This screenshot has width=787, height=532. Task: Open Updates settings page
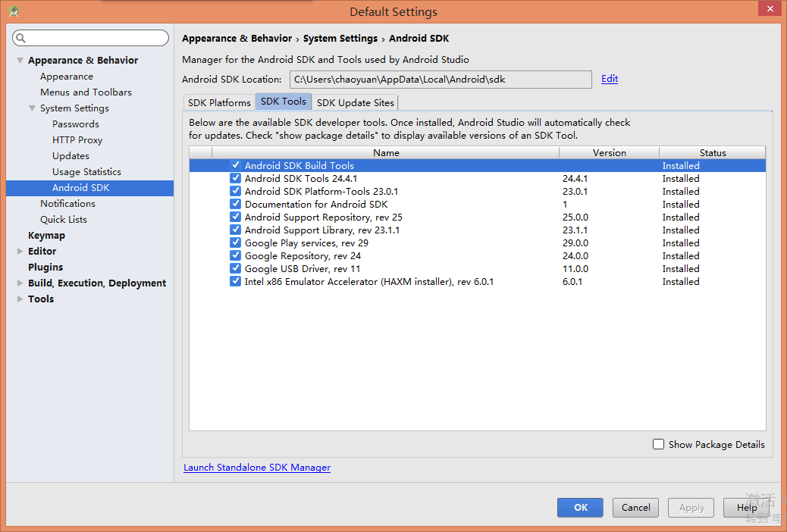click(71, 156)
